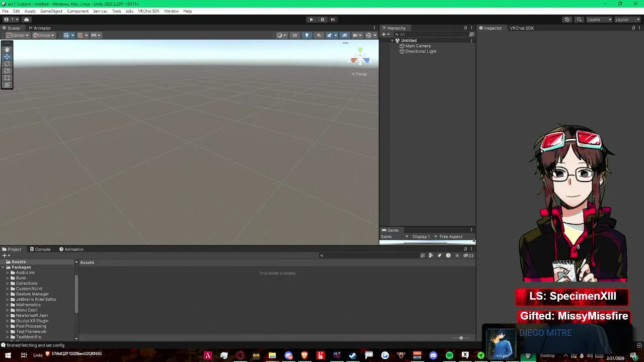Click the scene orientation gizmo
This screenshot has height=362, width=644.
click(360, 57)
